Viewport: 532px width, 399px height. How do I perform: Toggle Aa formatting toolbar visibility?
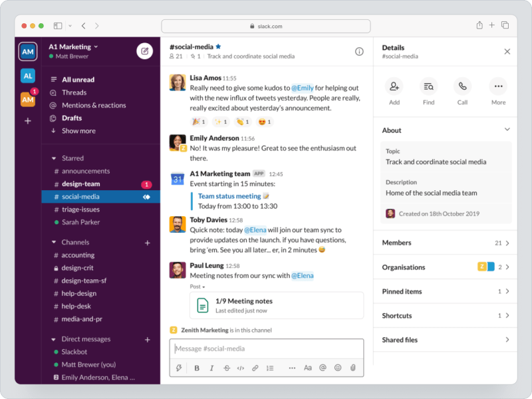[308, 368]
